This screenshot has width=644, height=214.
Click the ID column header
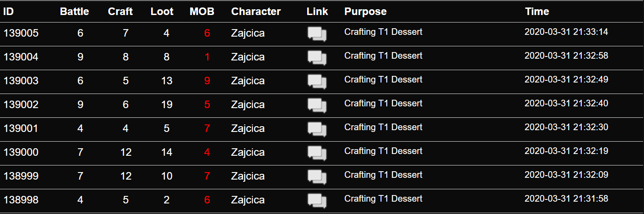pyautogui.click(x=8, y=11)
